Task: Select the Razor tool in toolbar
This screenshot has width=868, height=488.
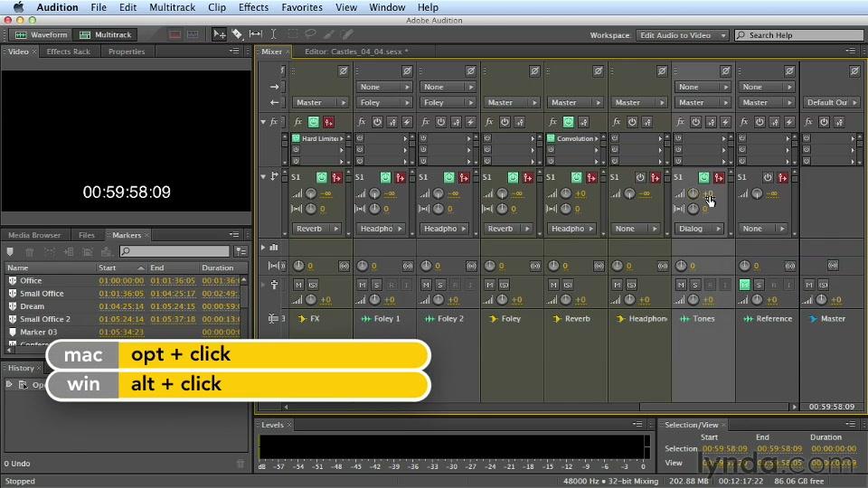Action: [x=237, y=34]
